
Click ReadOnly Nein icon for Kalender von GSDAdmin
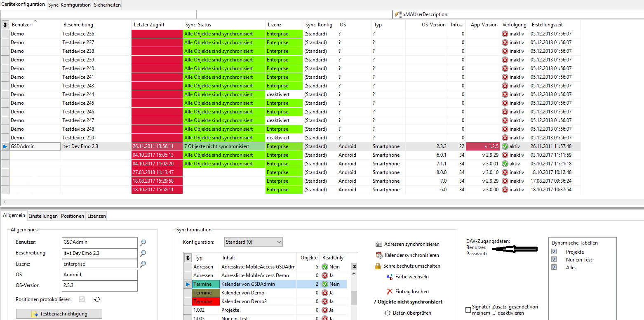pos(324,284)
